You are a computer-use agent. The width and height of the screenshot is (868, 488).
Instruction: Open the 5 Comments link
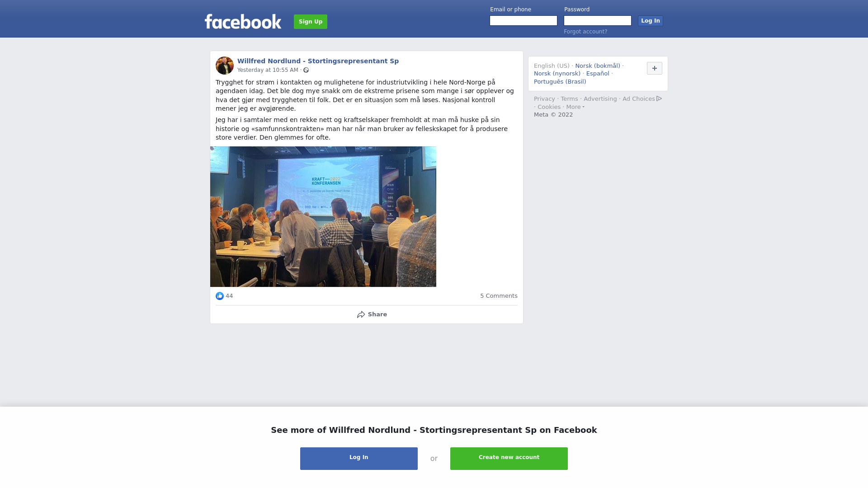point(499,296)
